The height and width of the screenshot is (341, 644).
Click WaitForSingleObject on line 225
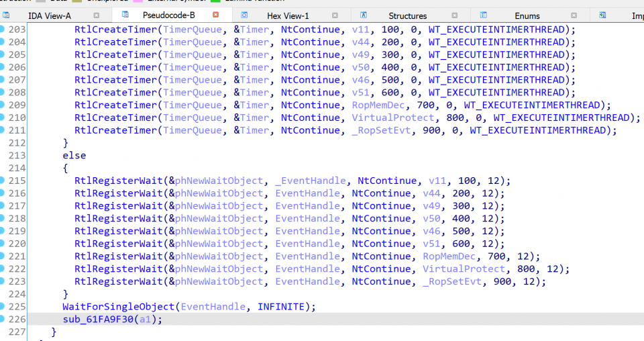[x=119, y=307]
